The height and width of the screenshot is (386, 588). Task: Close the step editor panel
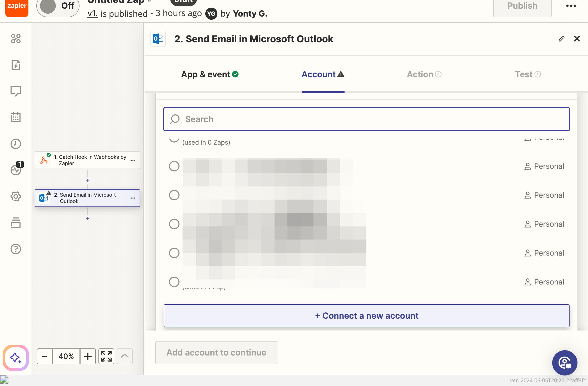coord(577,39)
